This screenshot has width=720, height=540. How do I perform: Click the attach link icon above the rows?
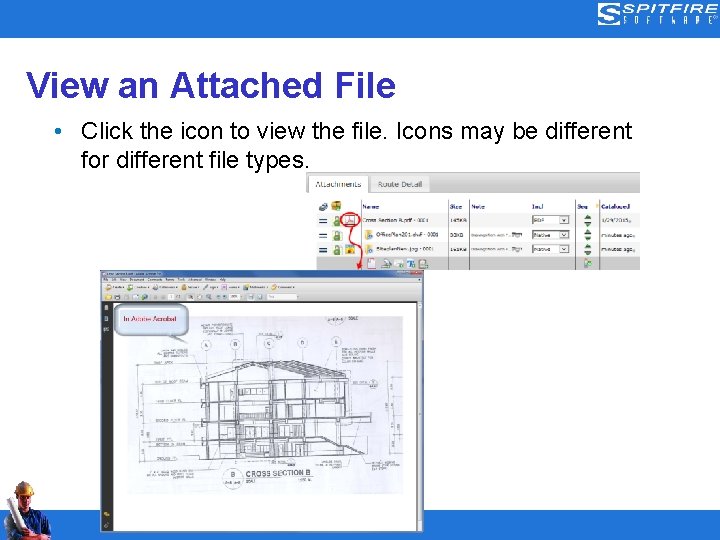click(324, 207)
